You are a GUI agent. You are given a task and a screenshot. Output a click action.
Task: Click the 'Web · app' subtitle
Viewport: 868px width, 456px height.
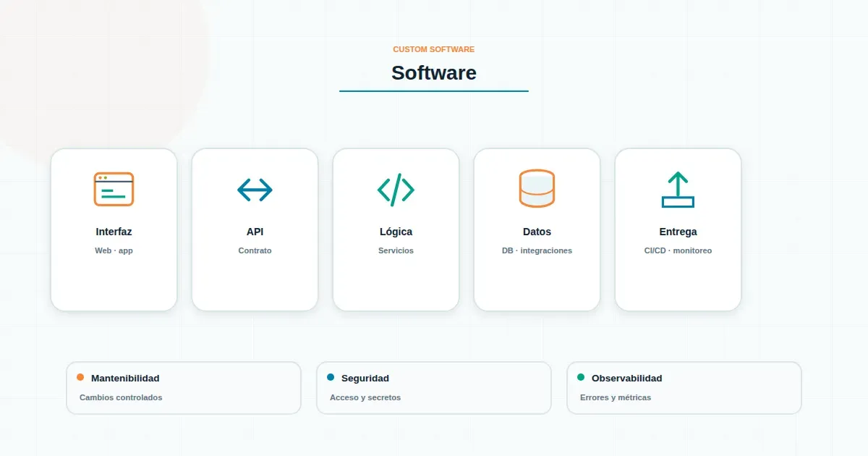coord(114,250)
